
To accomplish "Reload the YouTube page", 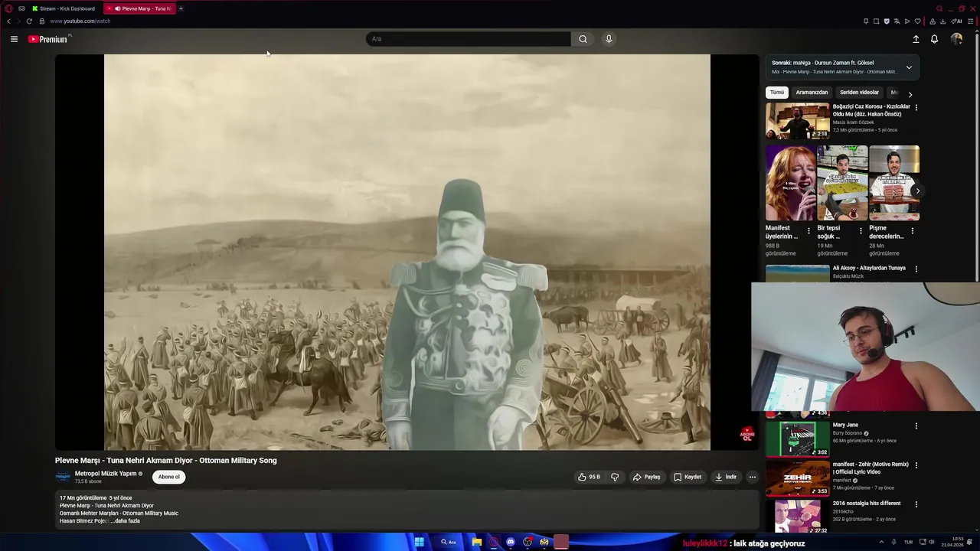I will [x=29, y=21].
